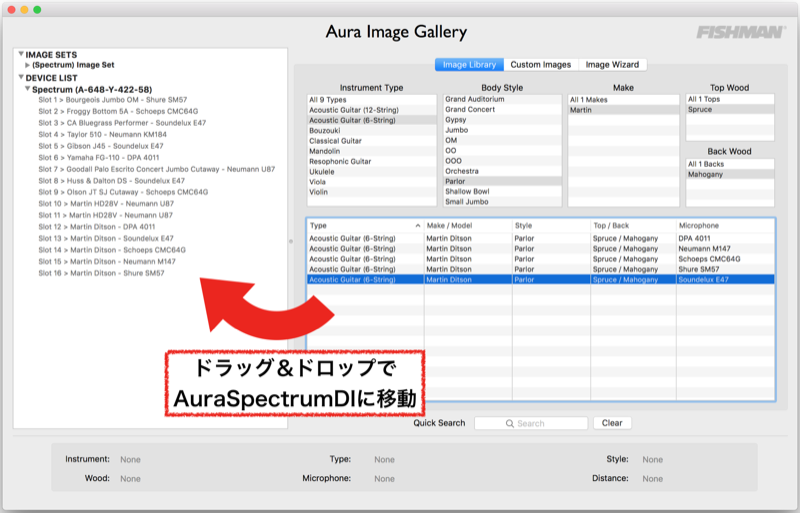
Task: Choose Resophonic Guitar instrument type
Action: [371, 161]
